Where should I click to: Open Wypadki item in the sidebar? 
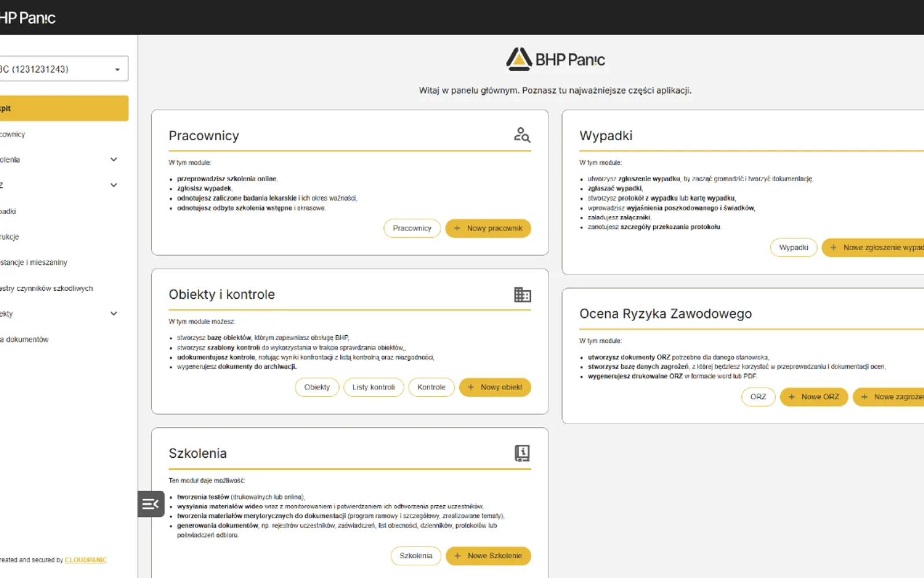(x=64, y=212)
